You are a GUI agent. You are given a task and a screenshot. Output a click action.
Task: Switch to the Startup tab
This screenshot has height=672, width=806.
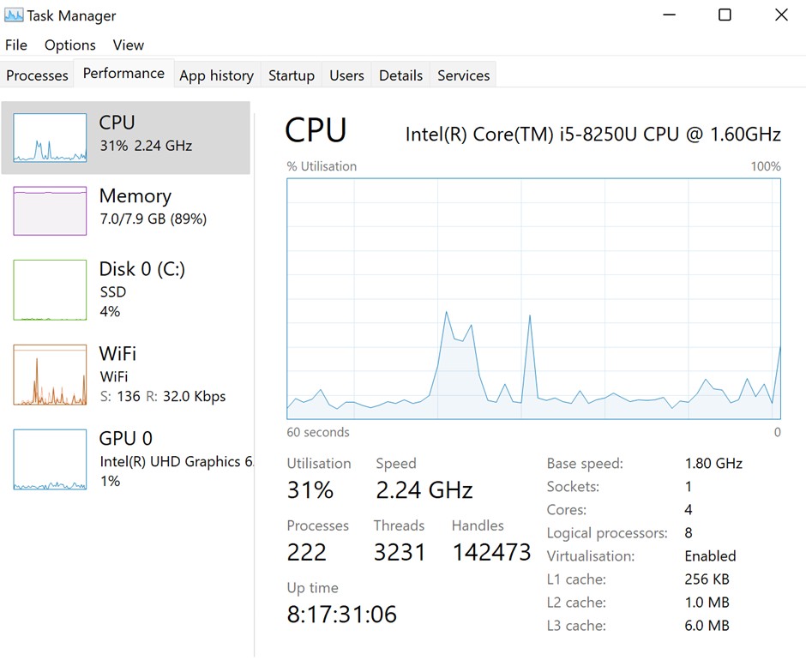coord(291,75)
